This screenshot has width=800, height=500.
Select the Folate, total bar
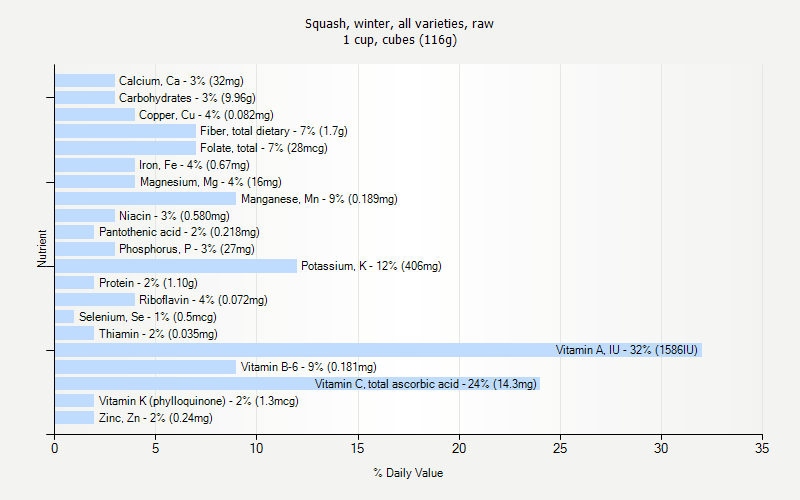tap(125, 148)
